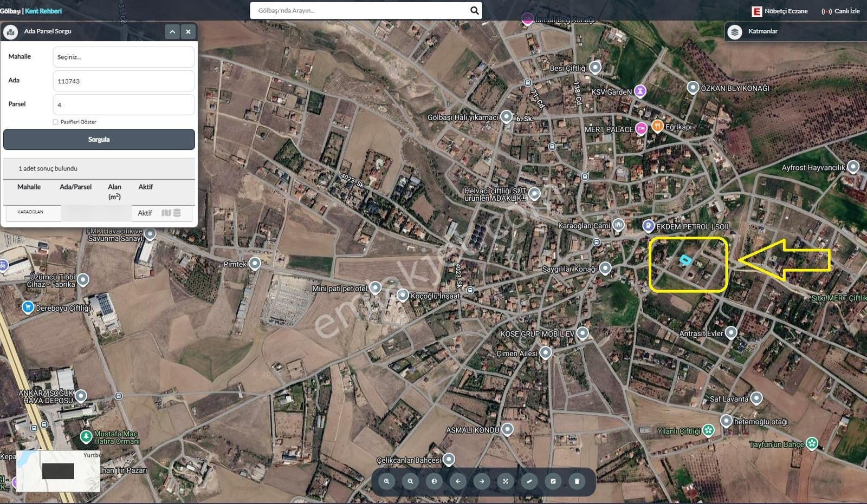Image resolution: width=867 pixels, height=504 pixels.
Task: Go to previous map view arrow
Action: point(458,481)
